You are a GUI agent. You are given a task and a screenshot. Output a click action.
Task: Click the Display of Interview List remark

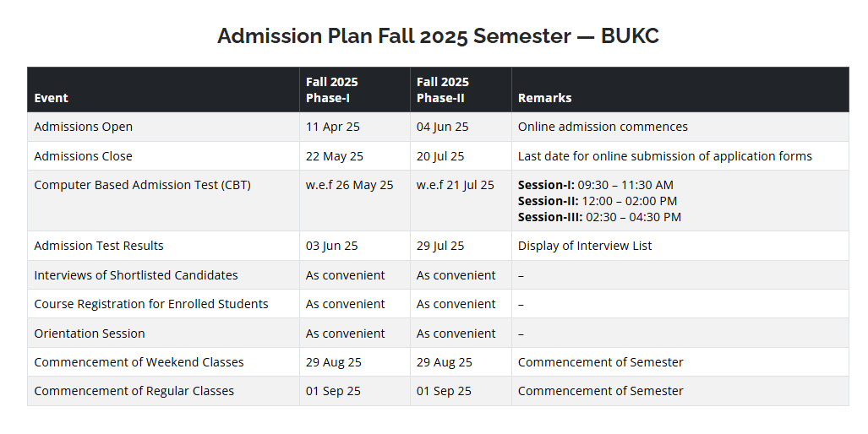click(585, 246)
